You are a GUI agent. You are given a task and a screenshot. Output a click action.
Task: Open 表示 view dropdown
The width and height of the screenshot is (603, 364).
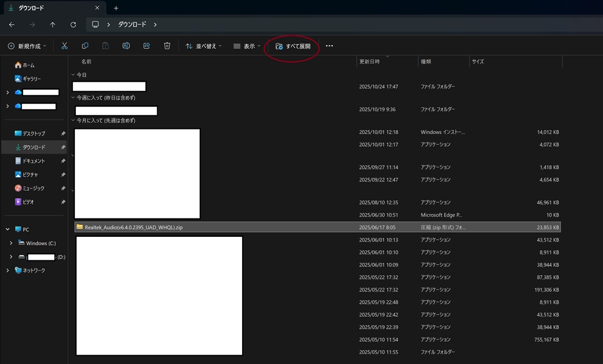point(247,46)
